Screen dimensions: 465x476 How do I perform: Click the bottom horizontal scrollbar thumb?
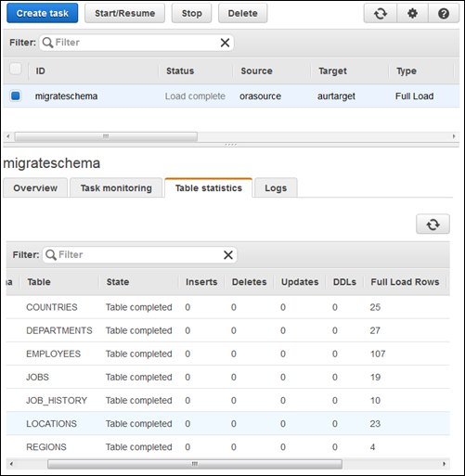click(x=195, y=464)
